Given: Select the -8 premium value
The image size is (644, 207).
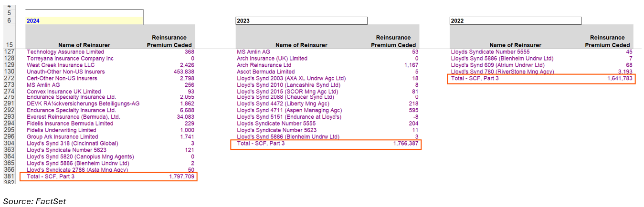Looking at the screenshot, I should pos(415,116).
